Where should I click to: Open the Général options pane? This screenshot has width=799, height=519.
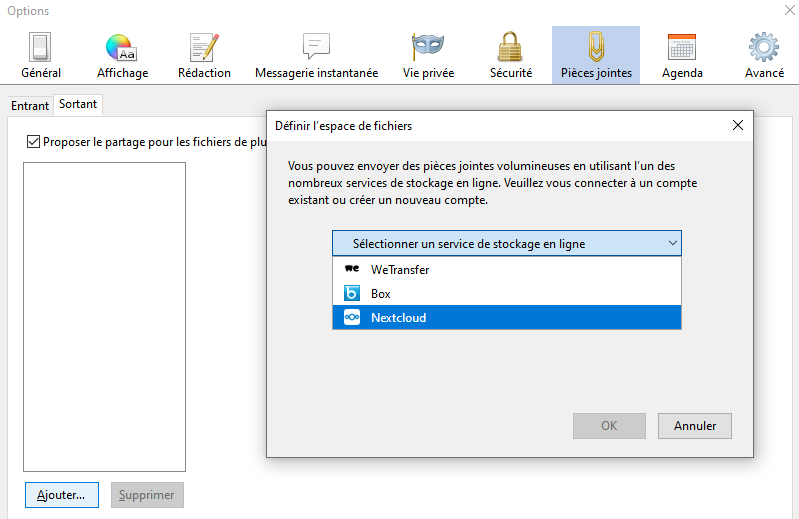(41, 55)
